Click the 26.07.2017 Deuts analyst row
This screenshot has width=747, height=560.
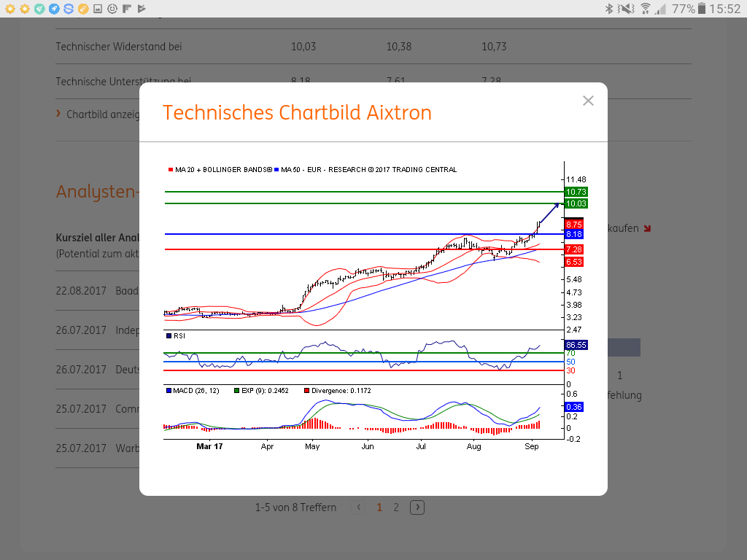(x=97, y=370)
